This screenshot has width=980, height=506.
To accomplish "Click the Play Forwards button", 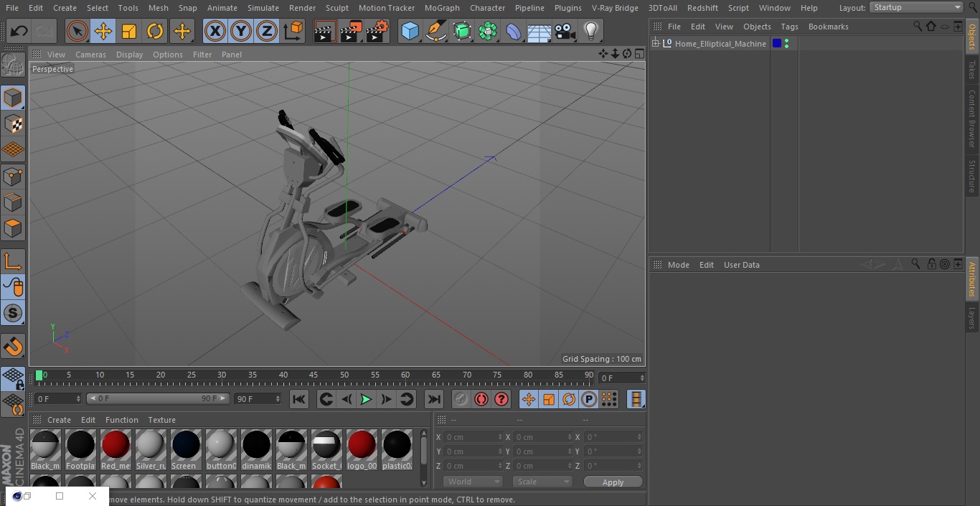I will point(366,399).
